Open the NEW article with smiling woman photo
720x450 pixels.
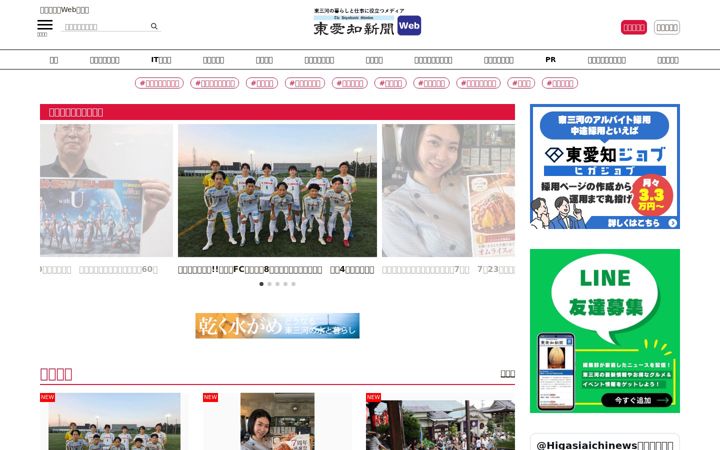(277, 421)
